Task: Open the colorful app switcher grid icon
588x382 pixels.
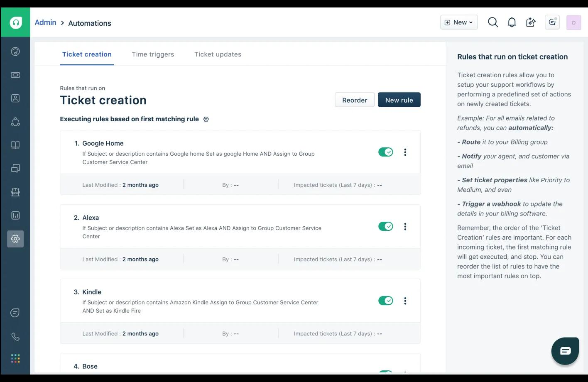Action: pyautogui.click(x=15, y=358)
